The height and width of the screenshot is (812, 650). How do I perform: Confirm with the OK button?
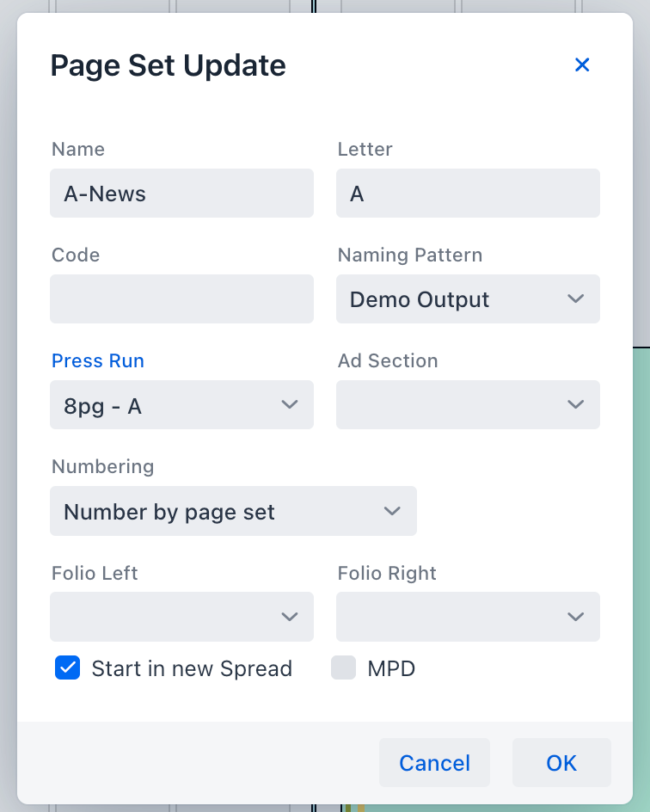[561, 763]
